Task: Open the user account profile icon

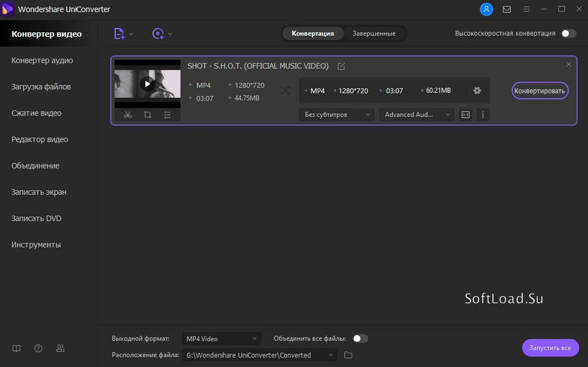Action: pos(487,9)
